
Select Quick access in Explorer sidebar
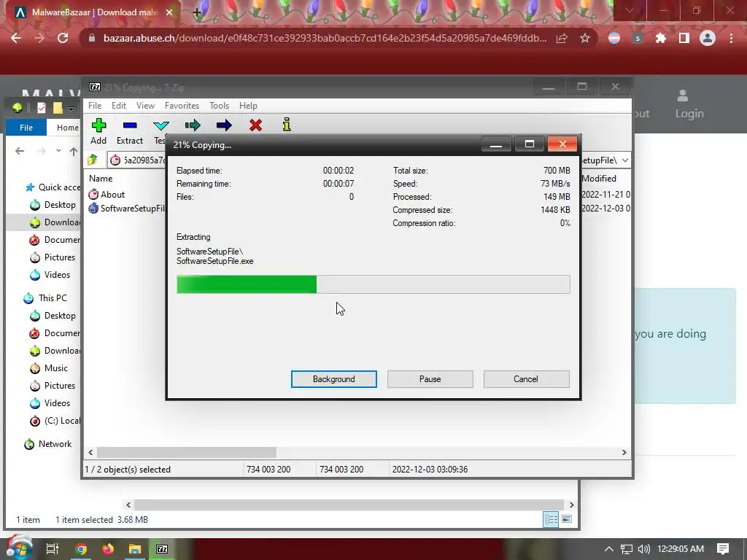pyautogui.click(x=53, y=187)
